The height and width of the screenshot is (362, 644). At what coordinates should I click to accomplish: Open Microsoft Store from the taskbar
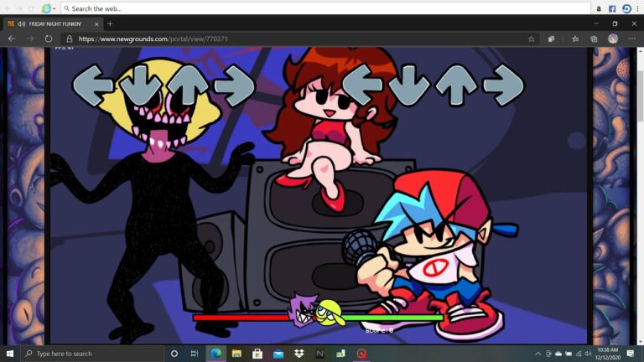point(257,354)
